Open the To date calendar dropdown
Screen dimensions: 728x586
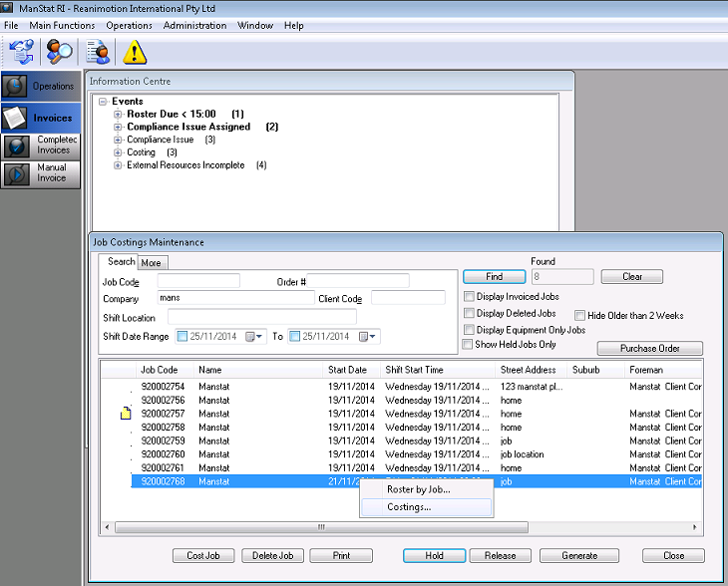point(367,337)
